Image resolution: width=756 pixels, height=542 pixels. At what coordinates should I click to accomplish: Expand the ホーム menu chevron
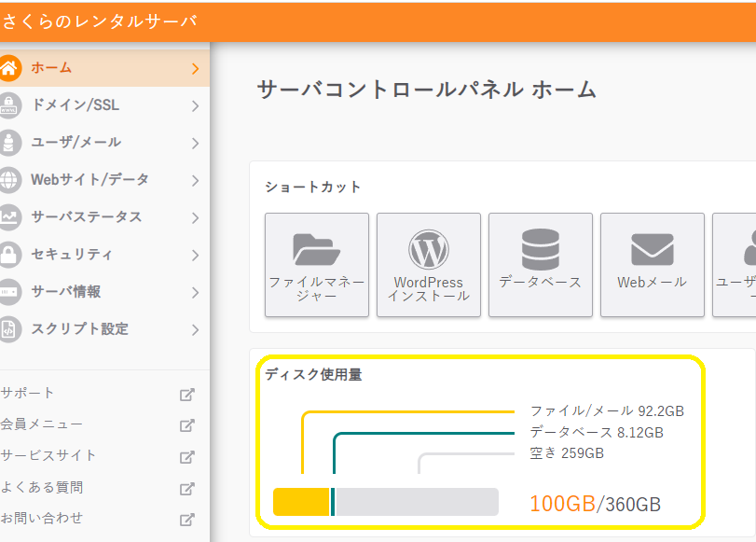coord(195,68)
